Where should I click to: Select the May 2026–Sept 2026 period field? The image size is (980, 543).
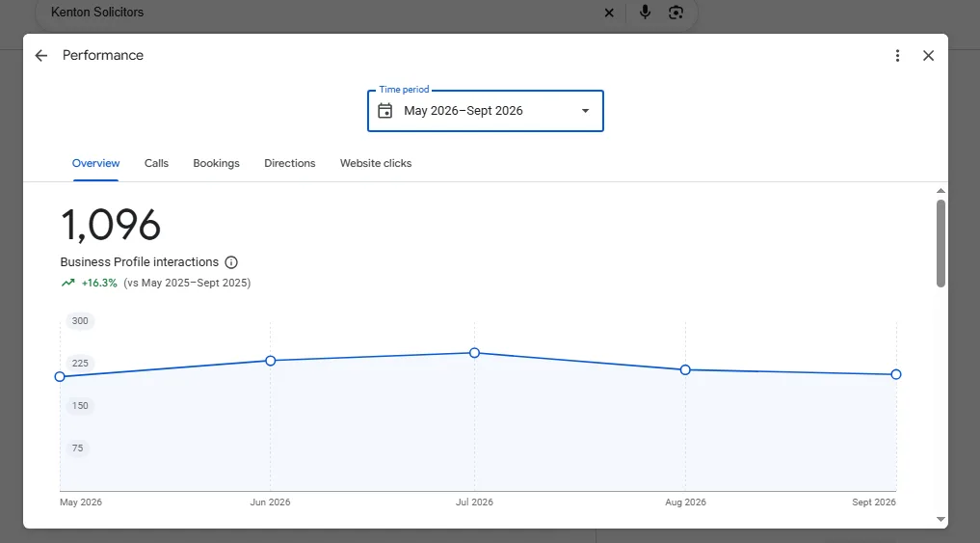[486, 111]
